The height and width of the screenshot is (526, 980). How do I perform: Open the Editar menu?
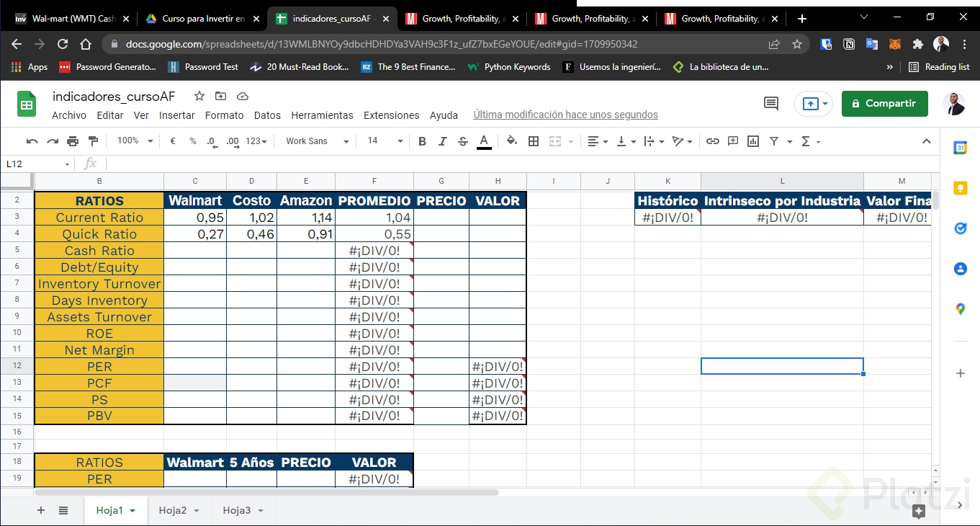[110, 115]
